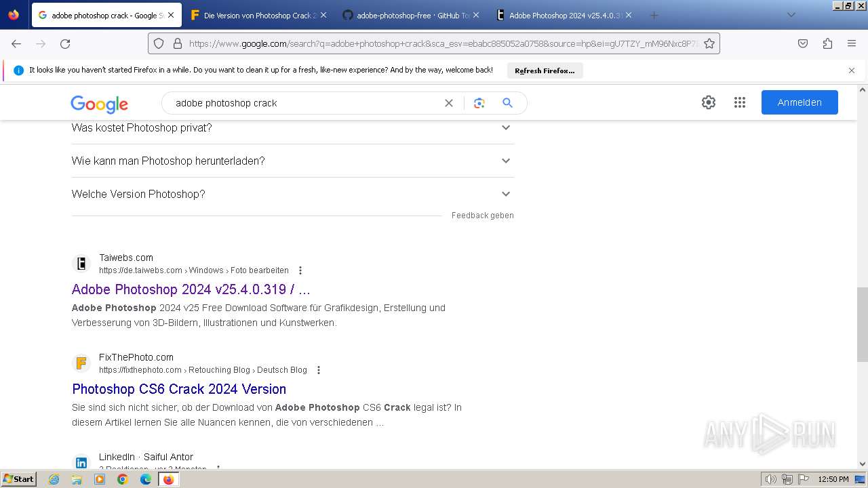
Task: Open the tracking protection shield icon
Action: click(x=159, y=43)
